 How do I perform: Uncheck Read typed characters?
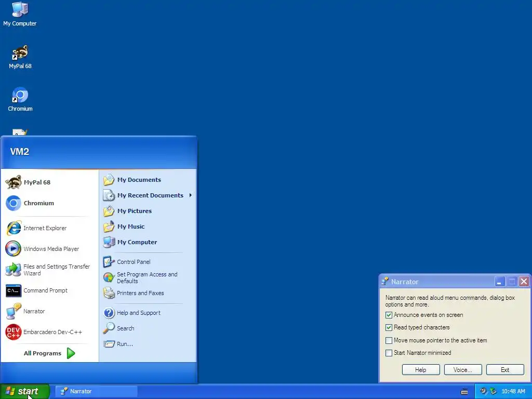(389, 328)
